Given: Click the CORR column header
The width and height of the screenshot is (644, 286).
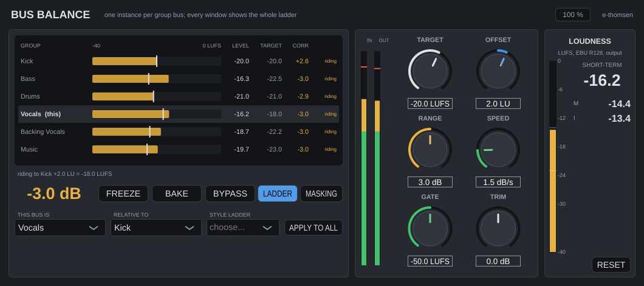Looking at the screenshot, I should pos(300,46).
